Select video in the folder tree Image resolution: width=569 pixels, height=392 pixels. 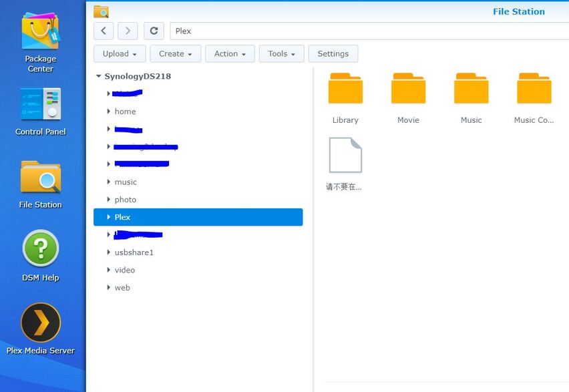coord(124,270)
